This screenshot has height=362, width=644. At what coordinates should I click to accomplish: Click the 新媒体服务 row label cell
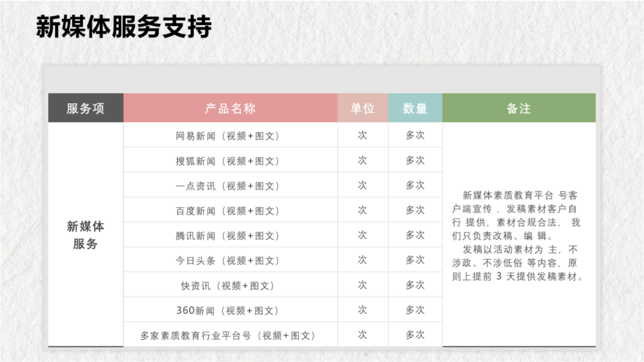click(86, 236)
